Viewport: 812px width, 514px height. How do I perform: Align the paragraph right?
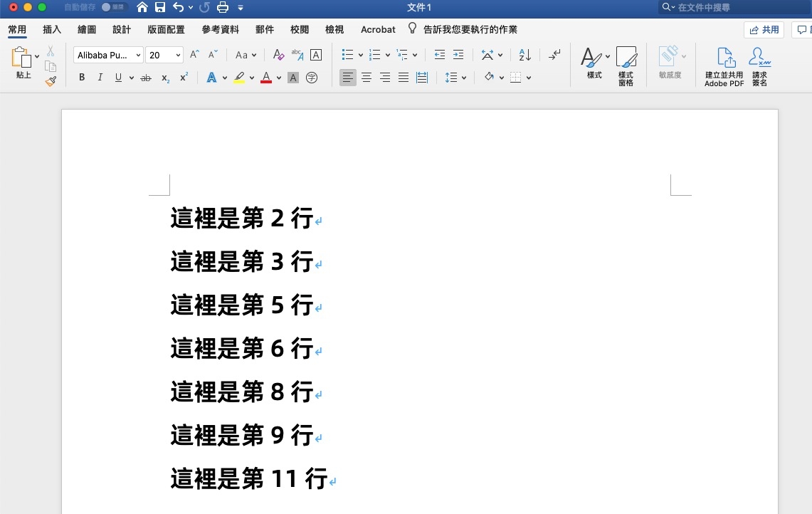(385, 78)
